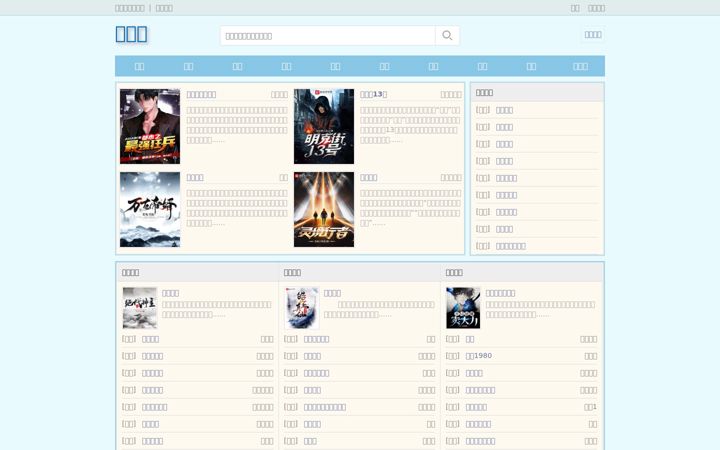720x450 pixels.
Task: Click the magnifier search icon
Action: pyautogui.click(x=447, y=35)
